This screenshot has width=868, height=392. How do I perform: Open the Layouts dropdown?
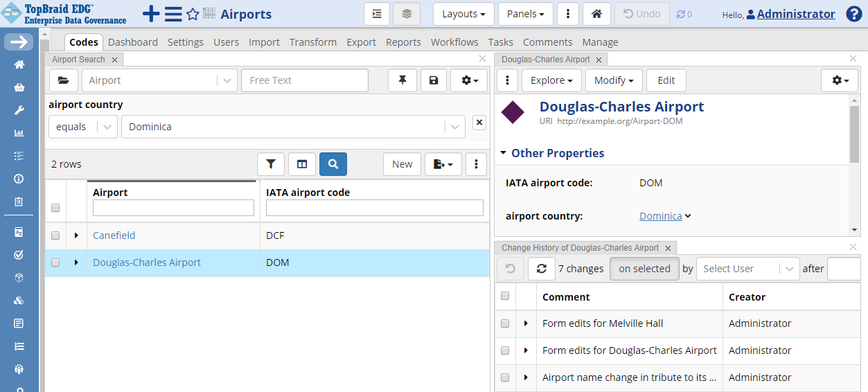[463, 14]
